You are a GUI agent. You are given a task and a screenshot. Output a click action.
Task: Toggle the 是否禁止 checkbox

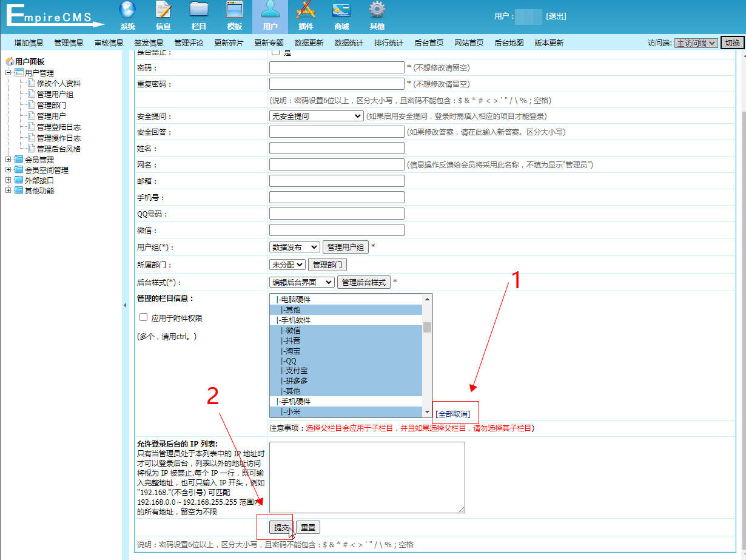(276, 52)
